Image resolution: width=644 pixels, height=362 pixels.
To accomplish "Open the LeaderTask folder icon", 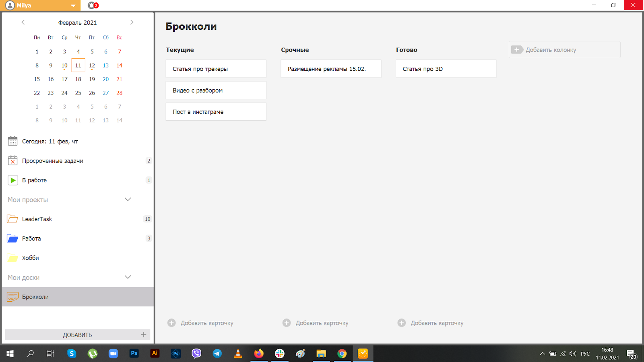I will click(x=12, y=219).
